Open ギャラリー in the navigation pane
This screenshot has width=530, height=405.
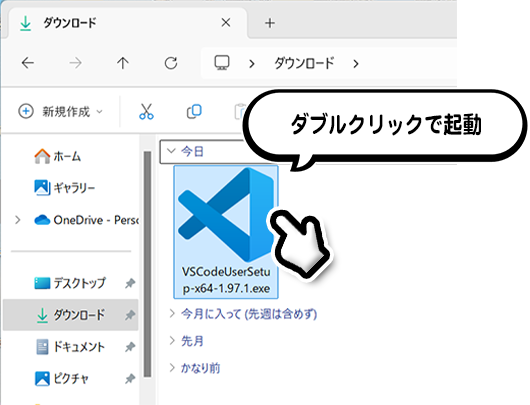click(x=65, y=188)
